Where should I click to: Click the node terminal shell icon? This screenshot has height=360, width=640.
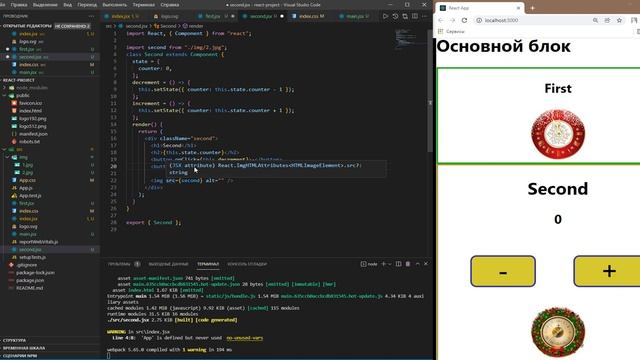click(363, 264)
